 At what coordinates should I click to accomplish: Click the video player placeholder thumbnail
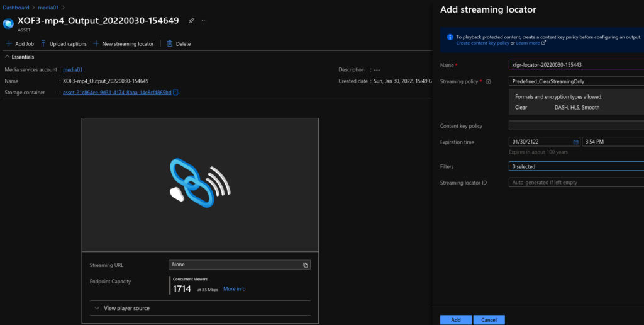pyautogui.click(x=200, y=185)
